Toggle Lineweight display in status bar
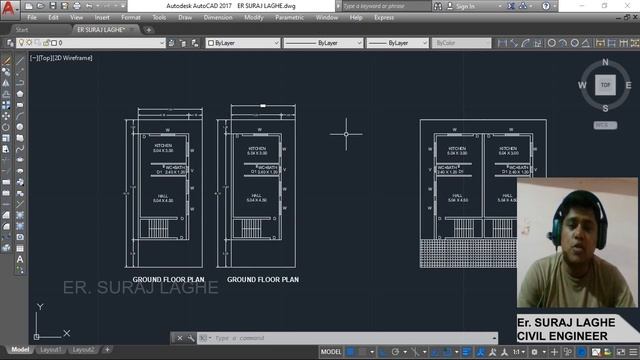Image resolution: width=640 pixels, height=360 pixels. [x=467, y=352]
